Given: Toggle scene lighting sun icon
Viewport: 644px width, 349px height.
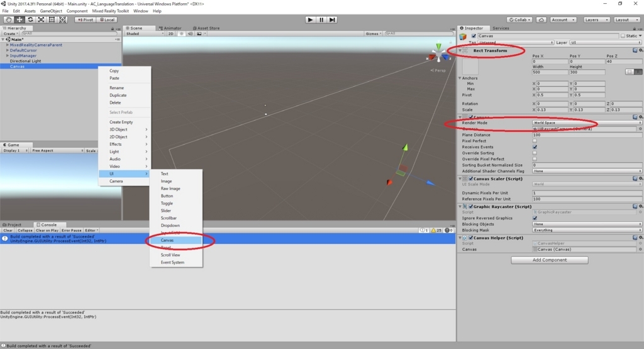Looking at the screenshot, I should coord(182,34).
